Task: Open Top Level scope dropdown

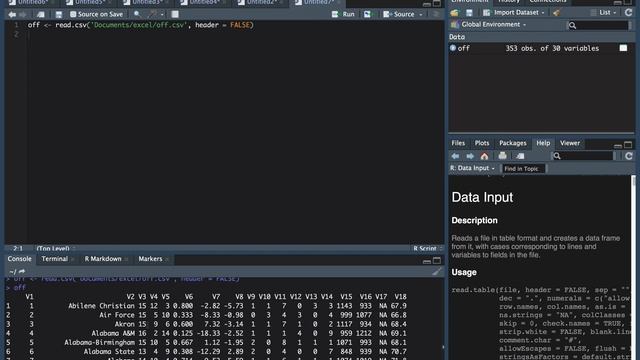Action: coord(55,248)
